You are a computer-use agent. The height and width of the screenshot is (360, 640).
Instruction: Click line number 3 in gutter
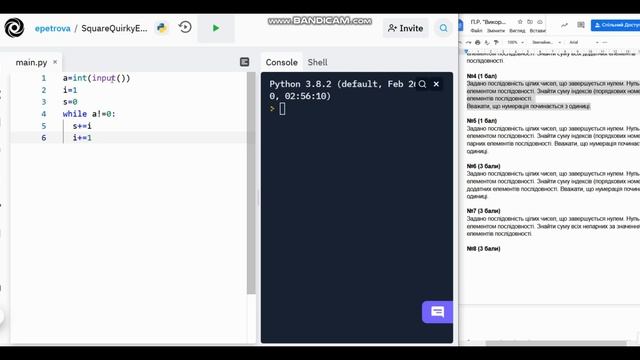pos(44,102)
